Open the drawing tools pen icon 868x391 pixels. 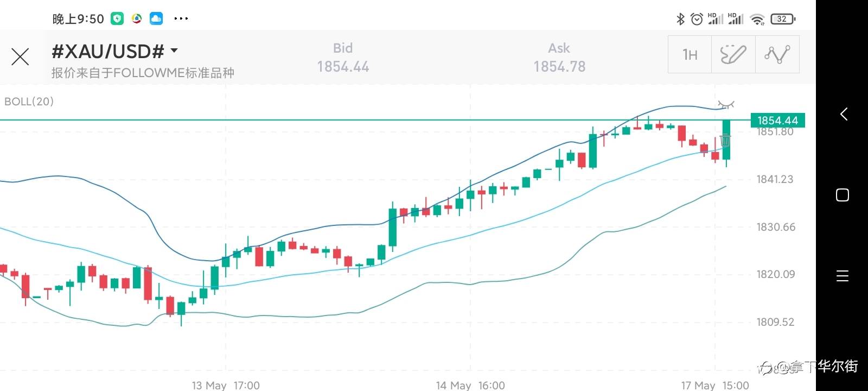733,54
